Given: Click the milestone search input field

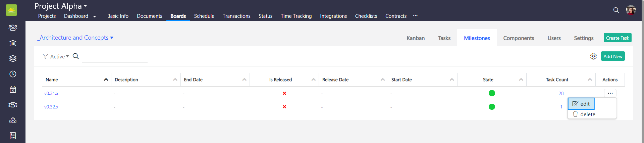Looking at the screenshot, I should 115,57.
